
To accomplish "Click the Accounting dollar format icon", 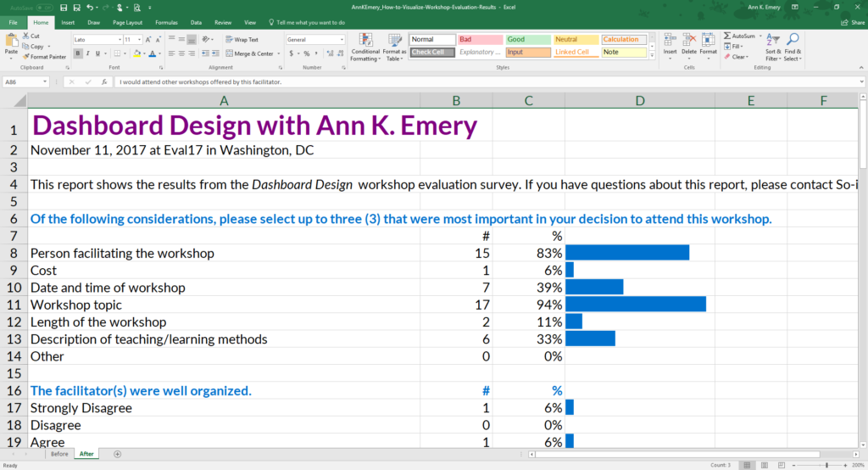I will (292, 53).
